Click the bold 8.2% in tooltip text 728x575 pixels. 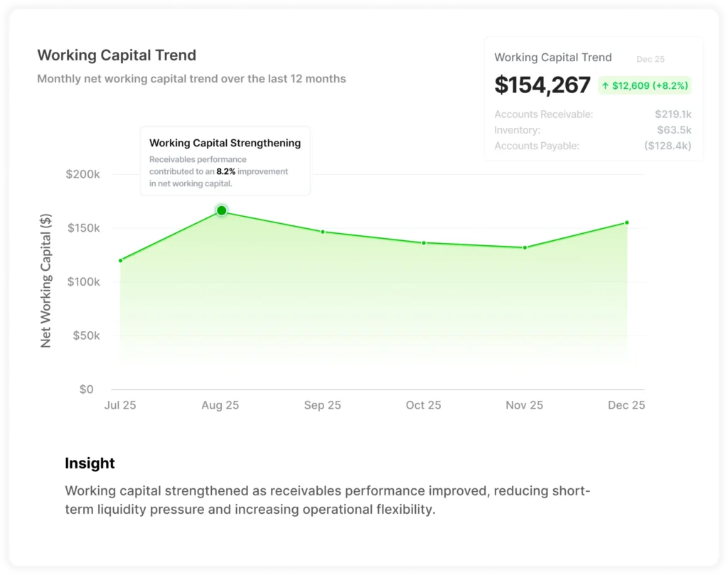point(225,172)
